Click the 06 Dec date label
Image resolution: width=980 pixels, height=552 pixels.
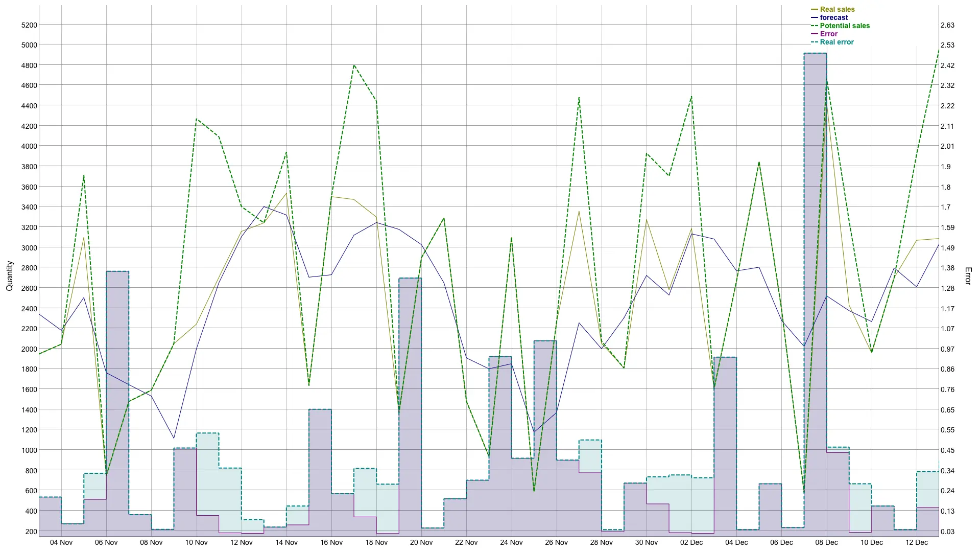click(781, 542)
